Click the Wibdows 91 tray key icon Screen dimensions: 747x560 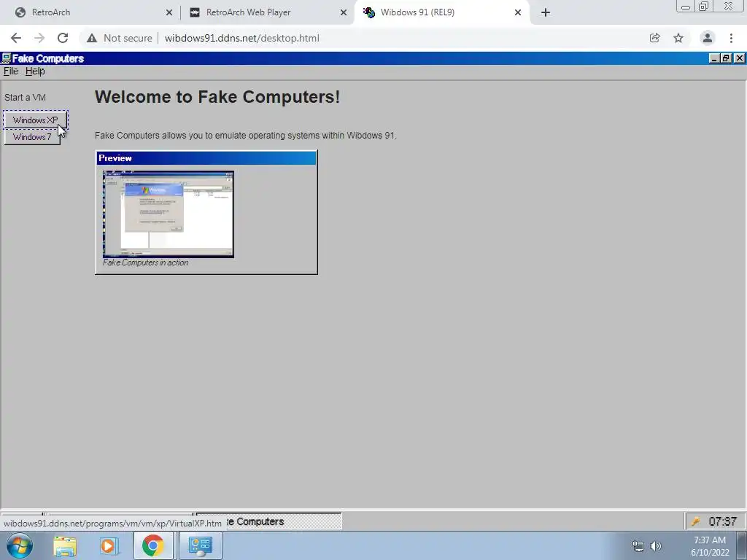coord(695,521)
